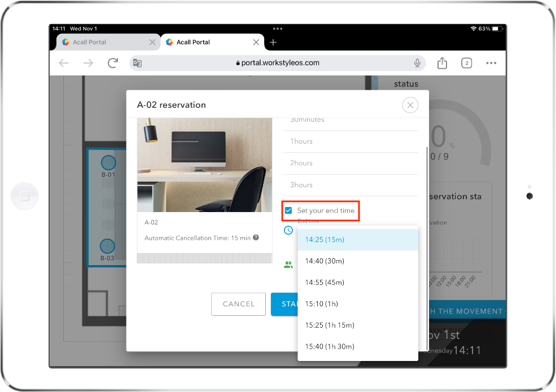Open the page translate icon in address bar
This screenshot has height=392, width=556.
[x=137, y=63]
